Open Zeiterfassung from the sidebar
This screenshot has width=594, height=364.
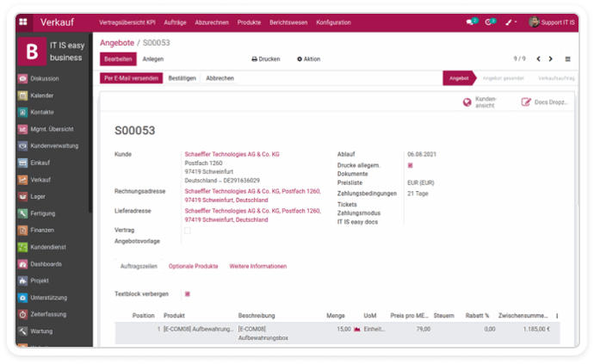[46, 314]
